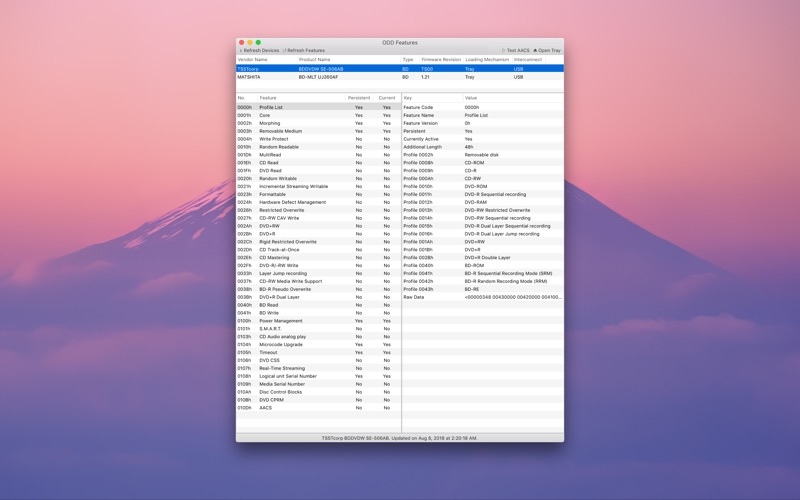Click product name BD-MLT UJ260AF
800x500 pixels.
pyautogui.click(x=318, y=77)
